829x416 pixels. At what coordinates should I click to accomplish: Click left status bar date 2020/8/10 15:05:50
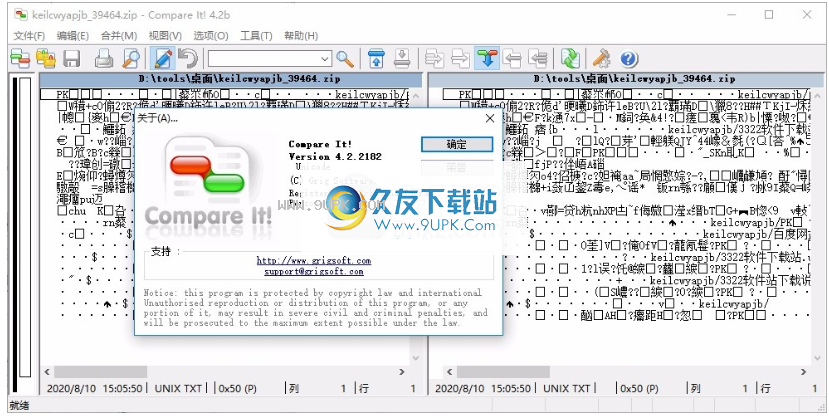(x=94, y=389)
